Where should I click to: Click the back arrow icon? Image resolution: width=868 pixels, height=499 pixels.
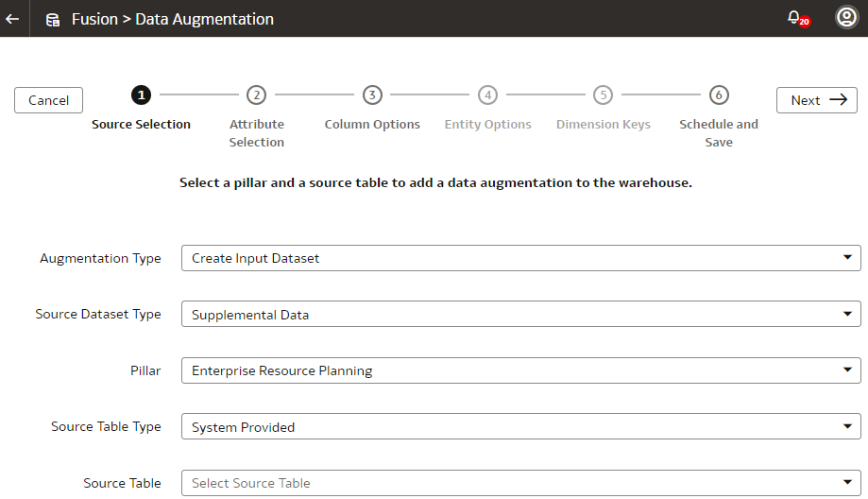coord(12,19)
